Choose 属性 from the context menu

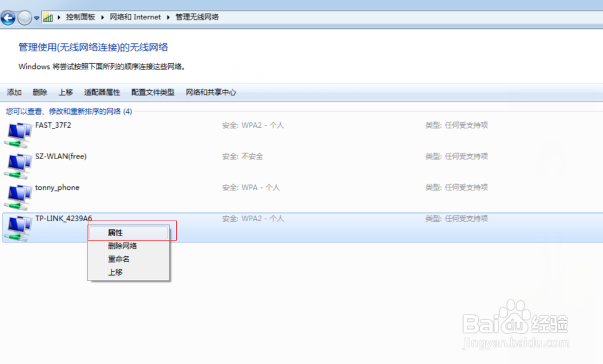point(117,232)
